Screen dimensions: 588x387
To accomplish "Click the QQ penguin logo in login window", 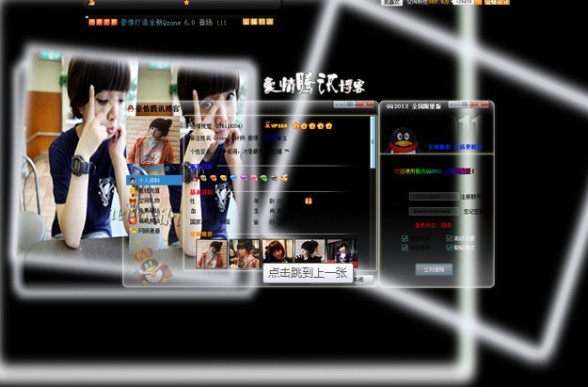I will point(403,140).
